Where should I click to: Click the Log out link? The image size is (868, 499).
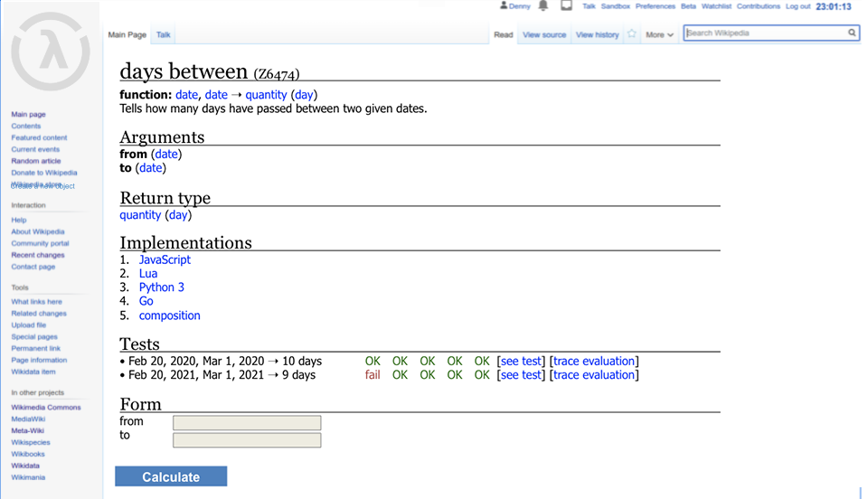tap(797, 6)
